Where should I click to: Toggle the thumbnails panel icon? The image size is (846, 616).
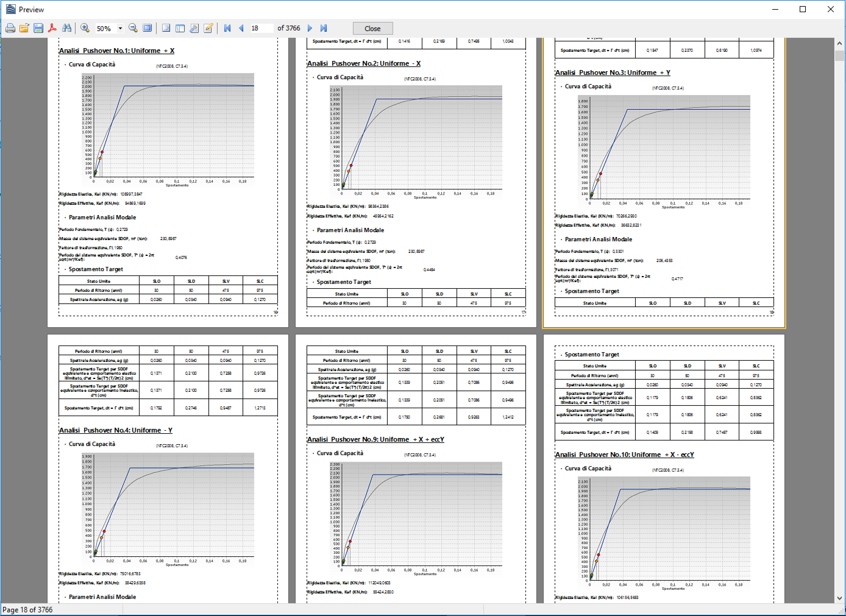(180, 28)
